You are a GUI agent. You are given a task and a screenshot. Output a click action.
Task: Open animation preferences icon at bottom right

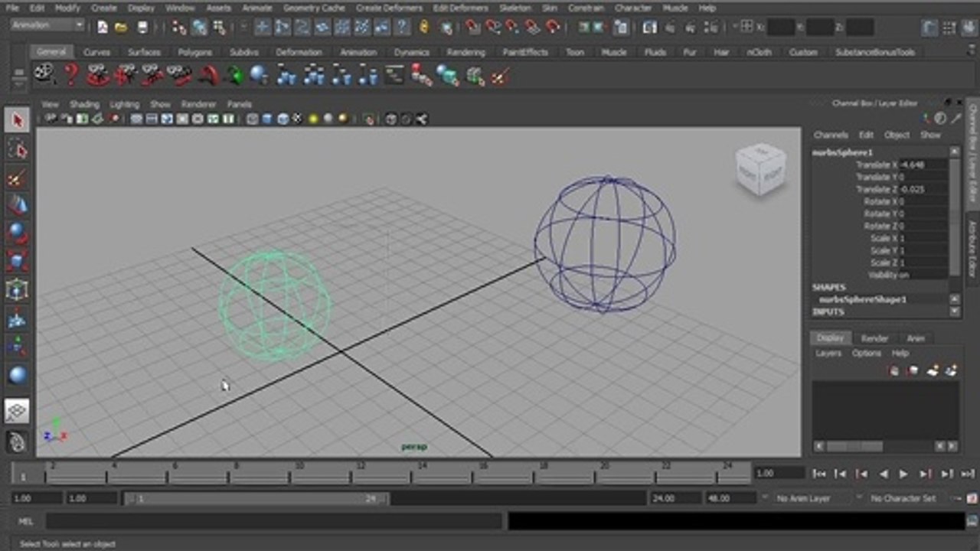point(972,498)
